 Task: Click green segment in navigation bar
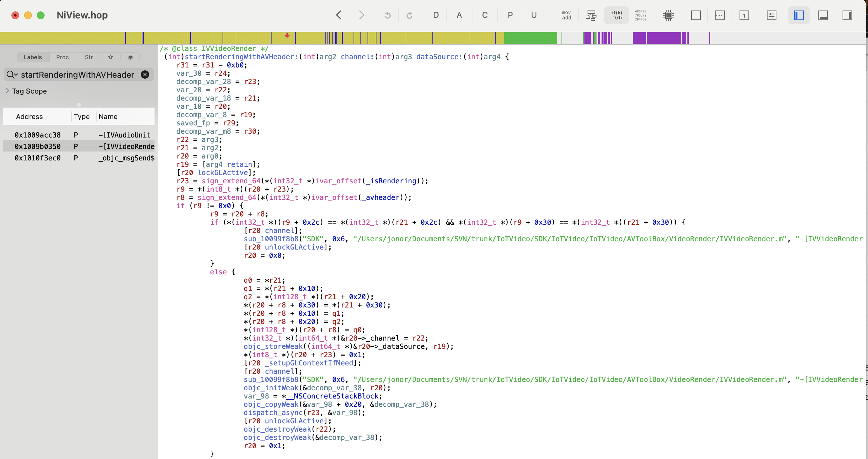click(530, 38)
